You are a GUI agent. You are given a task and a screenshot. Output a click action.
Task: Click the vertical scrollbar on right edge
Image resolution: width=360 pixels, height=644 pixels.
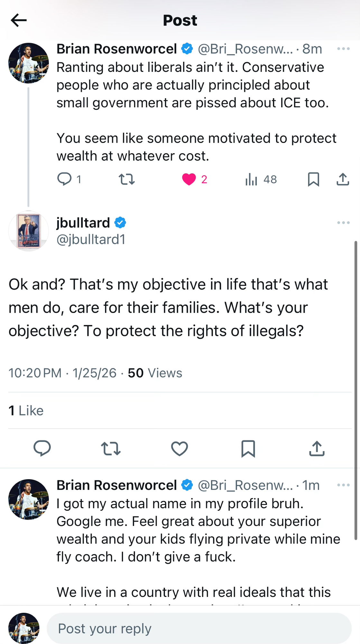pyautogui.click(x=356, y=390)
